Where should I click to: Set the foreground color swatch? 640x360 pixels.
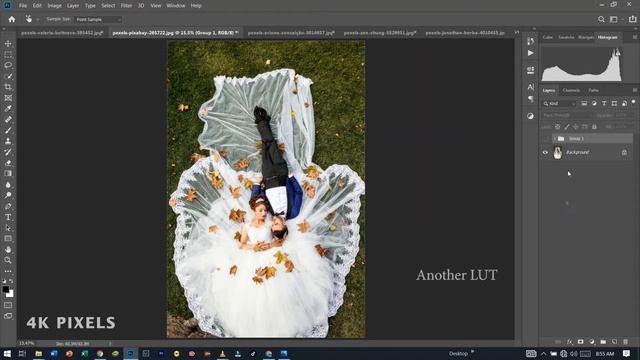6,289
